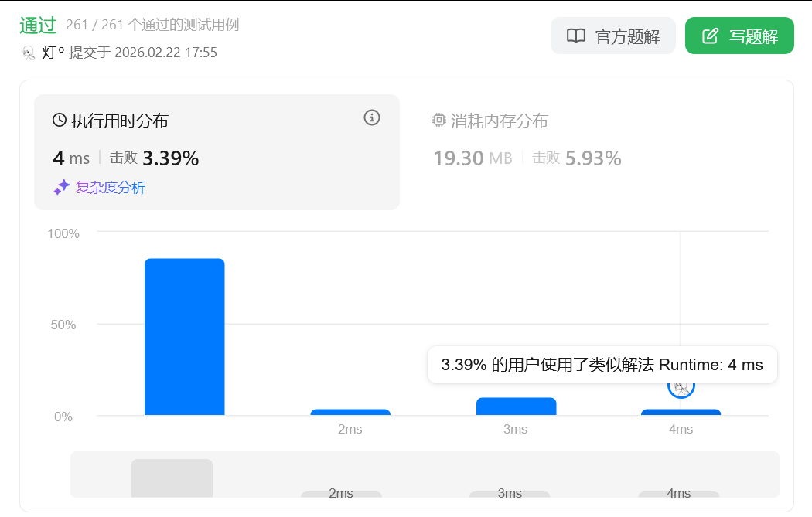This screenshot has width=812, height=517.
Task: Click the clock icon beside 执行用时分布
Action: 60,121
